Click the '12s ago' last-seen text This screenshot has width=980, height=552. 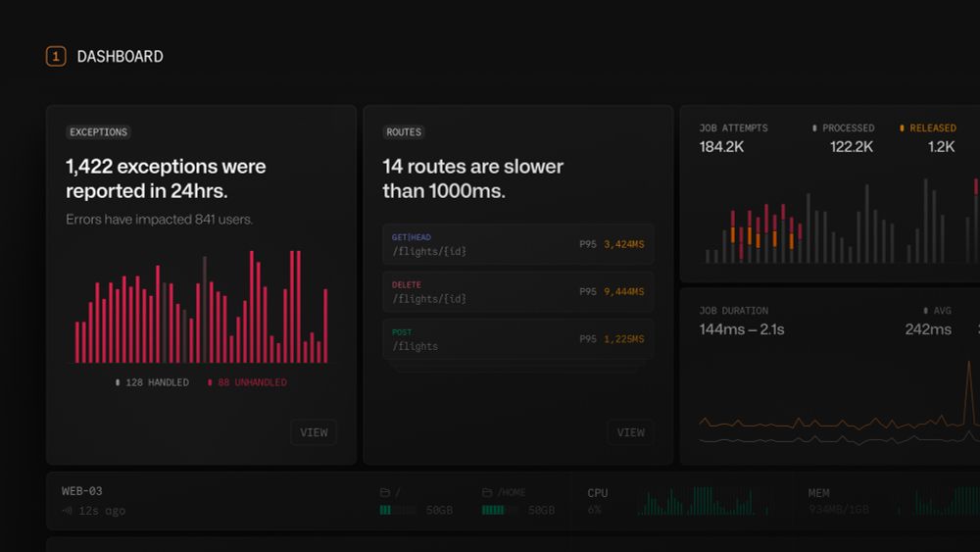[x=102, y=511]
